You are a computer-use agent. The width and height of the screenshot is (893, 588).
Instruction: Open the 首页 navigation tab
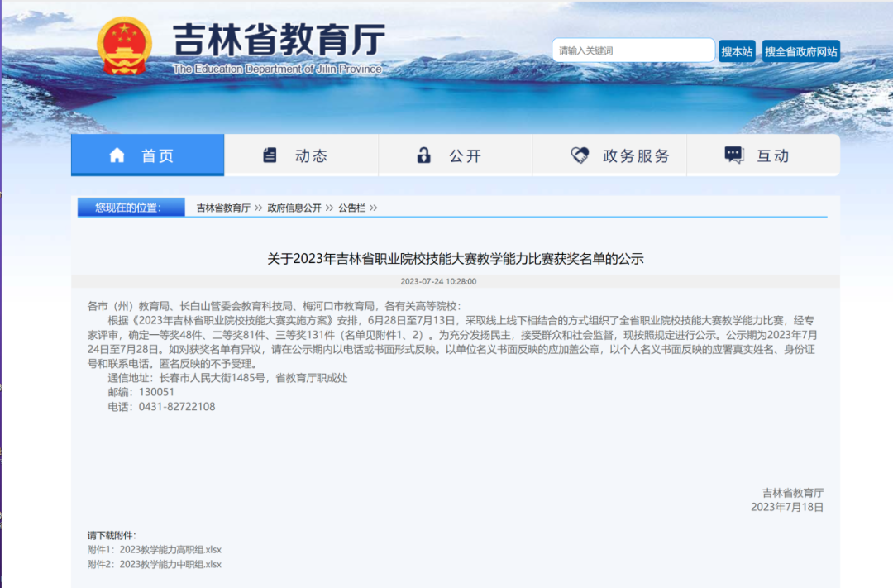148,155
